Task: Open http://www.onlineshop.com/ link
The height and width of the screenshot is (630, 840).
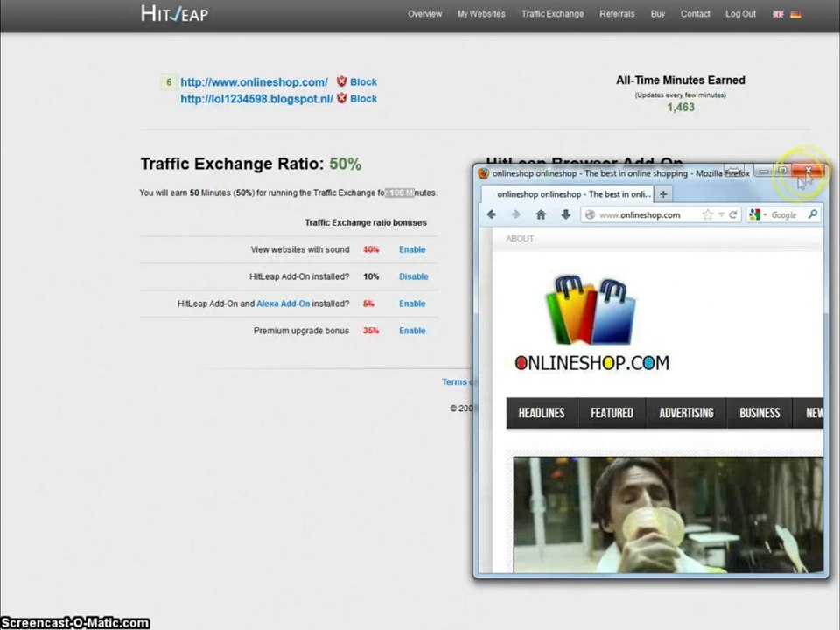Action: [x=254, y=82]
